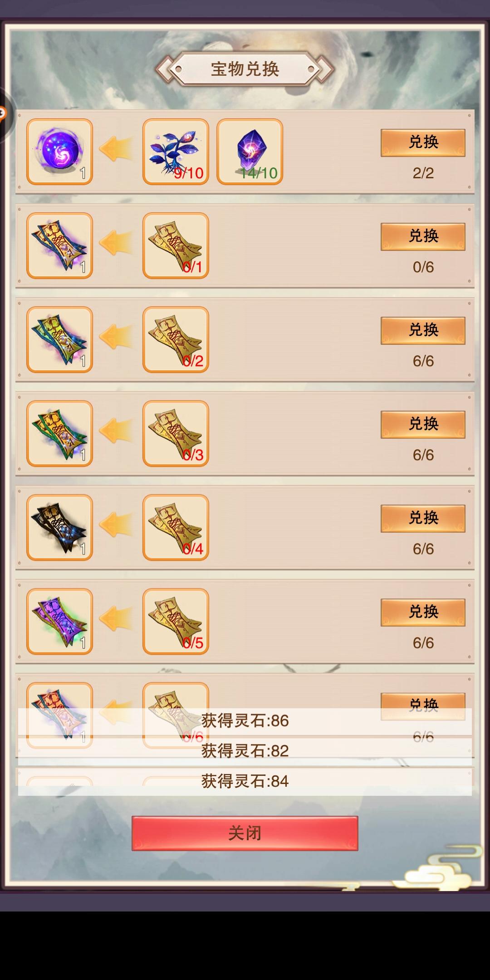This screenshot has height=980, width=490.
Task: Tap the green-edged talisman reward in fourth row
Action: pyautogui.click(x=59, y=433)
